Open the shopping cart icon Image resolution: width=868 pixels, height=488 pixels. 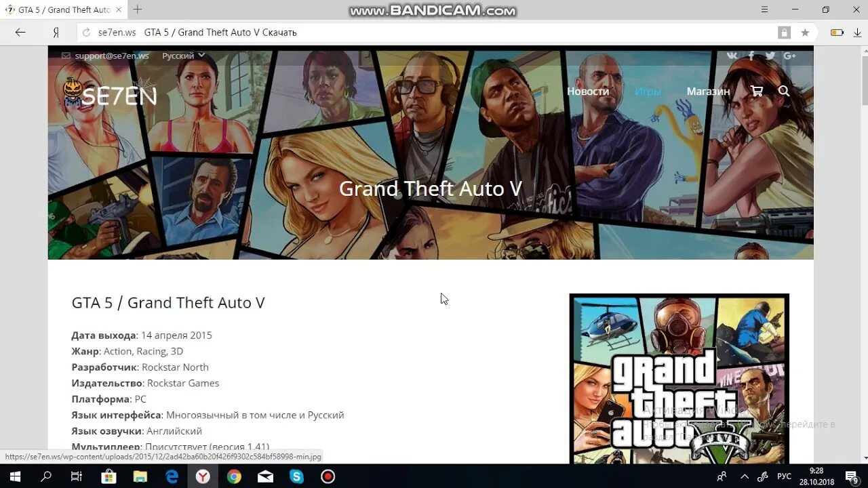[756, 90]
